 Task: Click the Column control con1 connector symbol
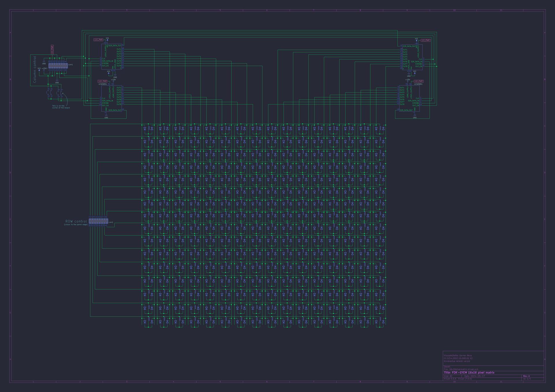coord(58,66)
